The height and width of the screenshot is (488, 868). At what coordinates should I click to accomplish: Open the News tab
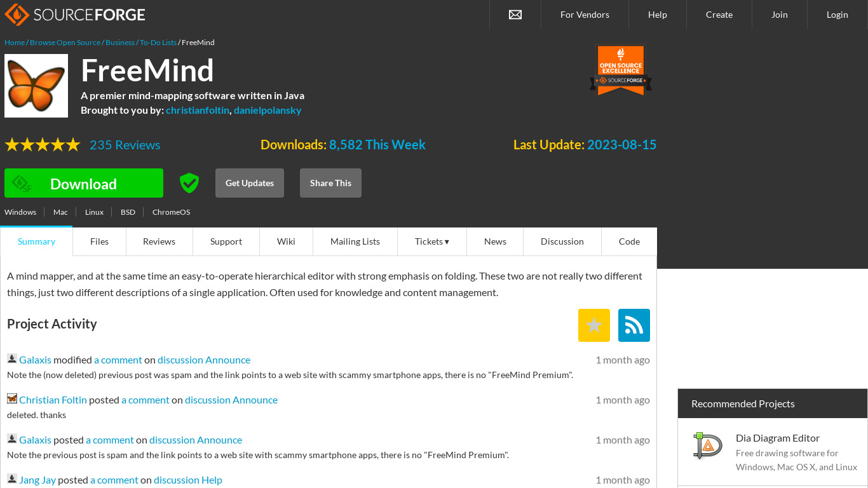495,241
